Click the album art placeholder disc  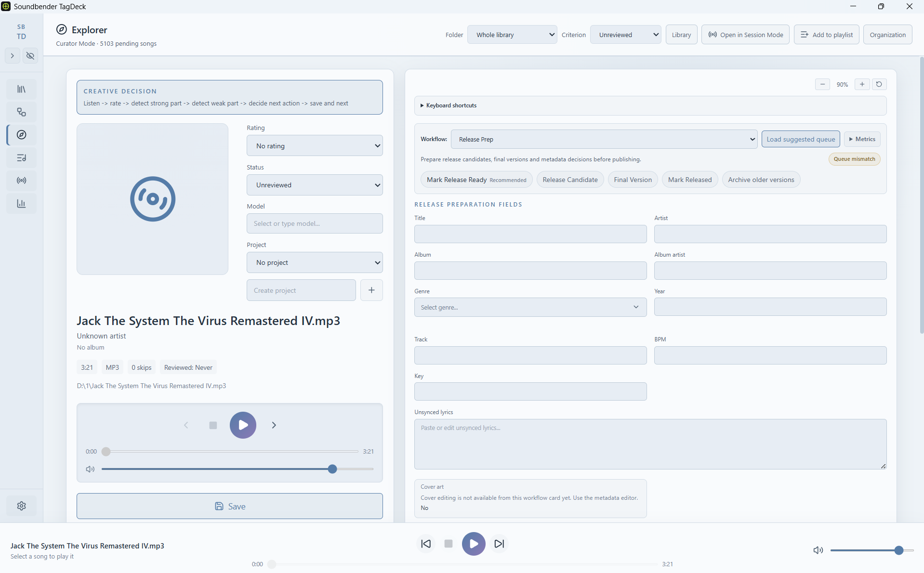(x=152, y=199)
